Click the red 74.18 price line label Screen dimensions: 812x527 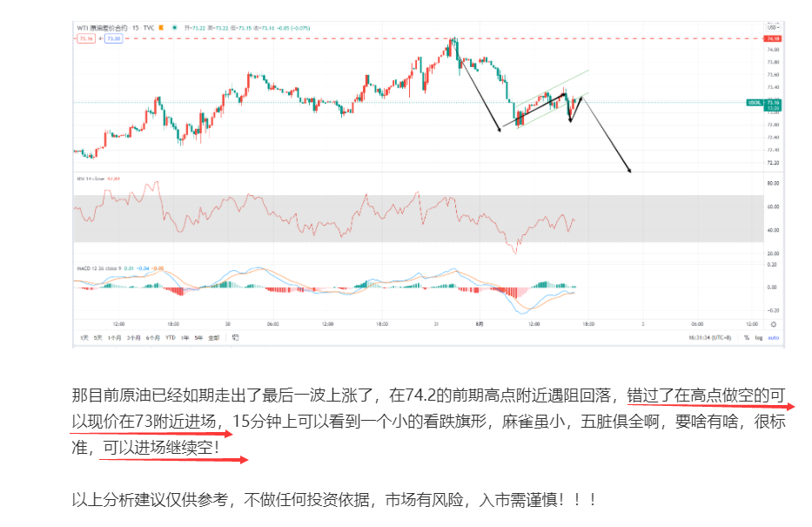point(773,39)
